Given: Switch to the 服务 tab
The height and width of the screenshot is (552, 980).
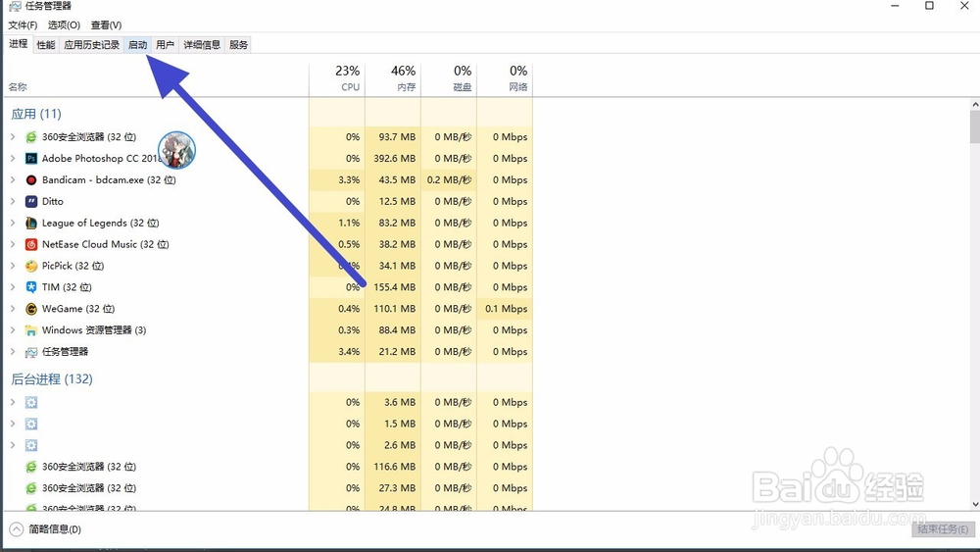Looking at the screenshot, I should pos(239,44).
